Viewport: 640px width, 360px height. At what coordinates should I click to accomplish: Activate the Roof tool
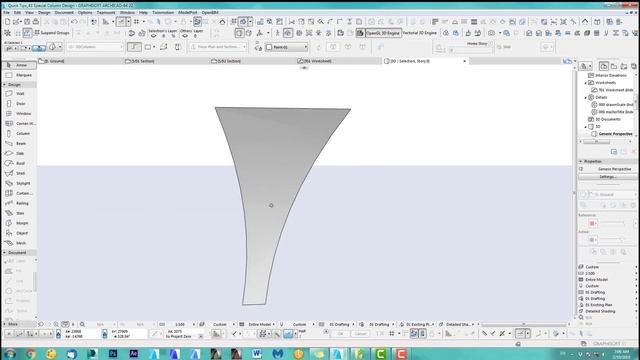pos(19,163)
